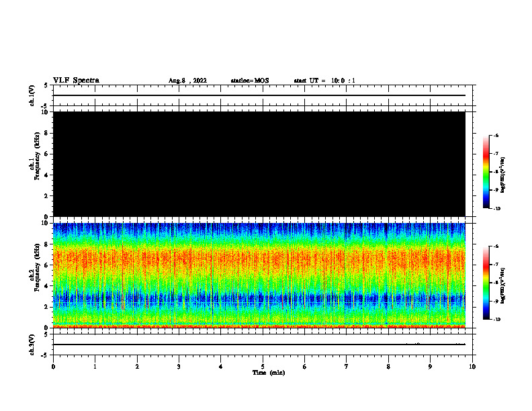Select the "start UT = 10: 0 : 1" text
The height and width of the screenshot is (411, 532).
[324, 81]
